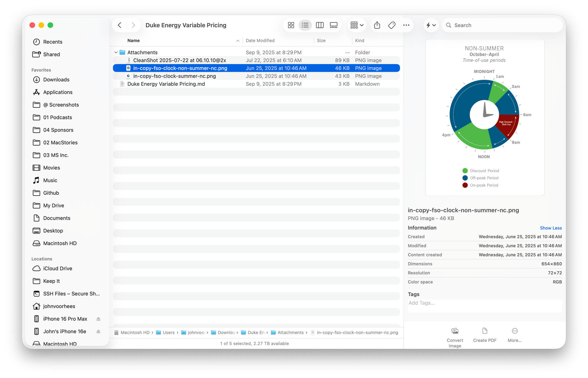Open the Group By dropdown
This screenshot has height=378, width=588.
(x=357, y=25)
